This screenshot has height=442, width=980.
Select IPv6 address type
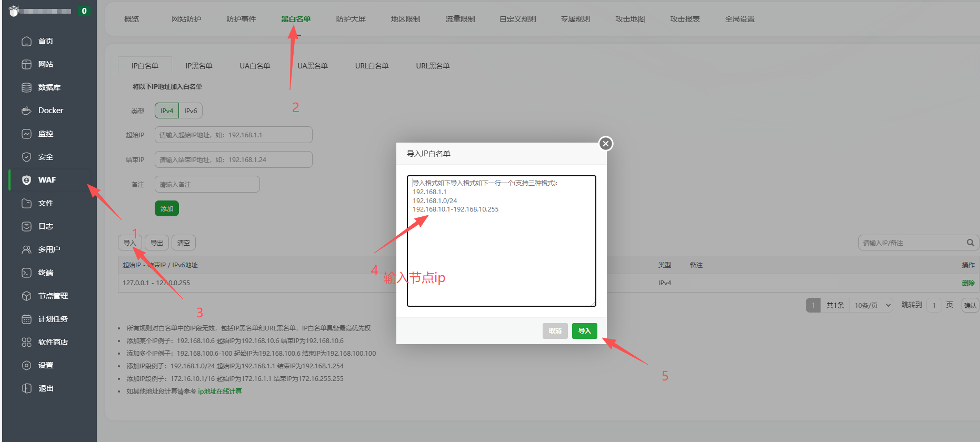191,110
